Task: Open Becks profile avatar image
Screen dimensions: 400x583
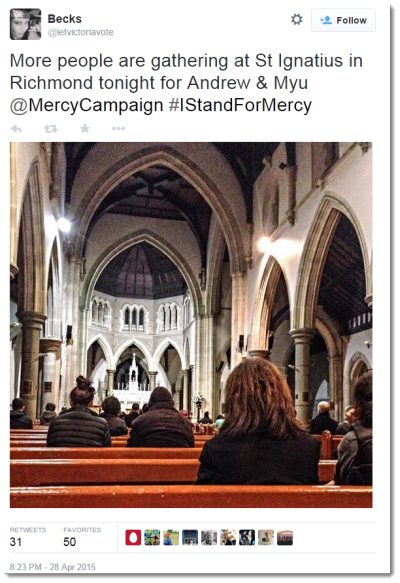Action: point(25,24)
